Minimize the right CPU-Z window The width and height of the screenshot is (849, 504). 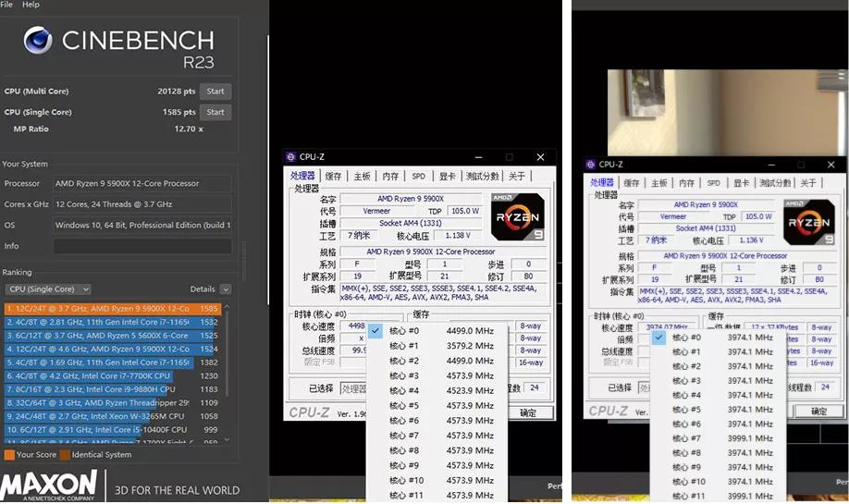(x=771, y=164)
